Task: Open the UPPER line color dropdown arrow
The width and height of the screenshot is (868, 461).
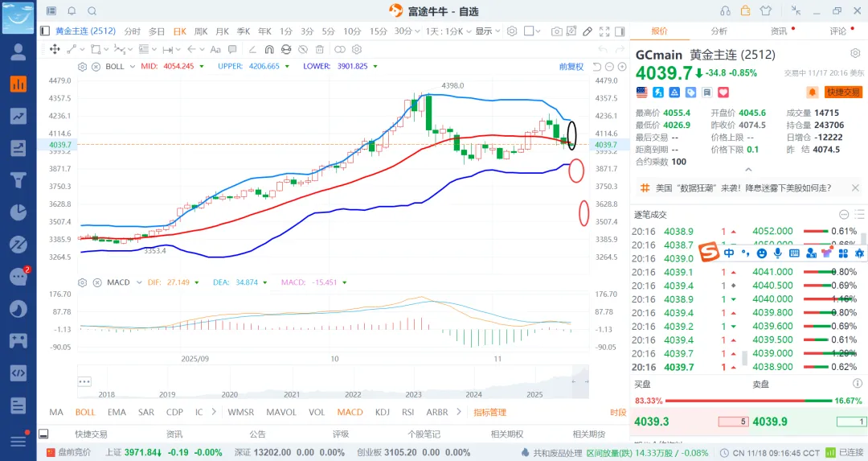Action: pos(287,67)
